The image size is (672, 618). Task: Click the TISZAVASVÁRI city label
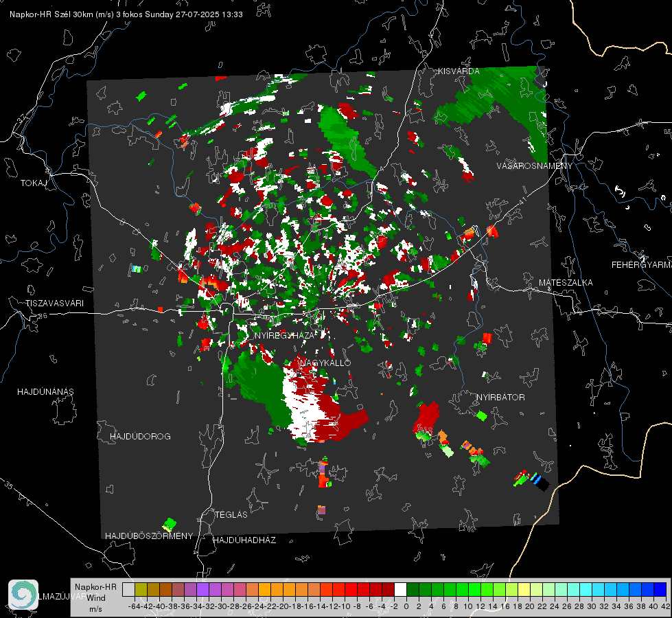(54, 304)
